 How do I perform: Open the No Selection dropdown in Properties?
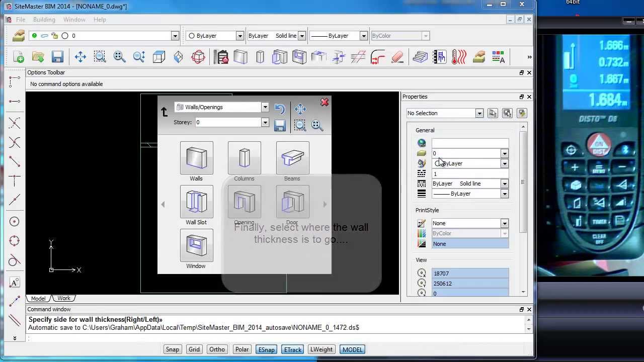[x=479, y=113]
